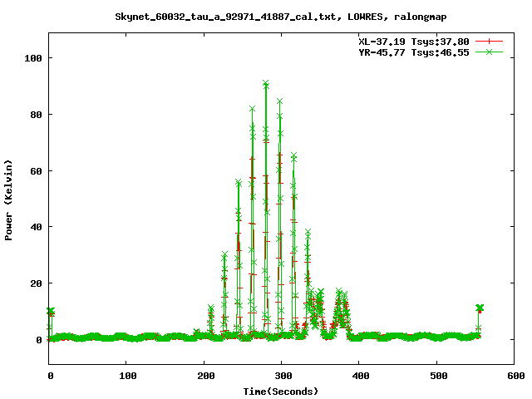Click the green YR legend line sample
Image resolution: width=532 pixels, height=399 pixels.
(x=489, y=52)
